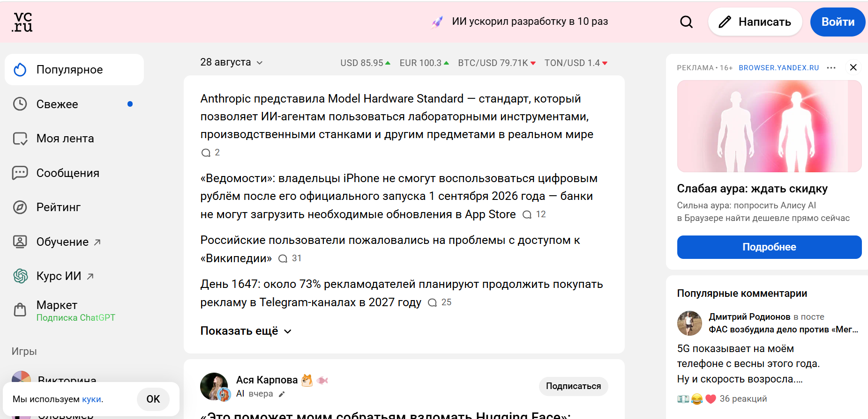This screenshot has width=868, height=419.
Task: Select the Популярное feed
Action: (x=74, y=70)
